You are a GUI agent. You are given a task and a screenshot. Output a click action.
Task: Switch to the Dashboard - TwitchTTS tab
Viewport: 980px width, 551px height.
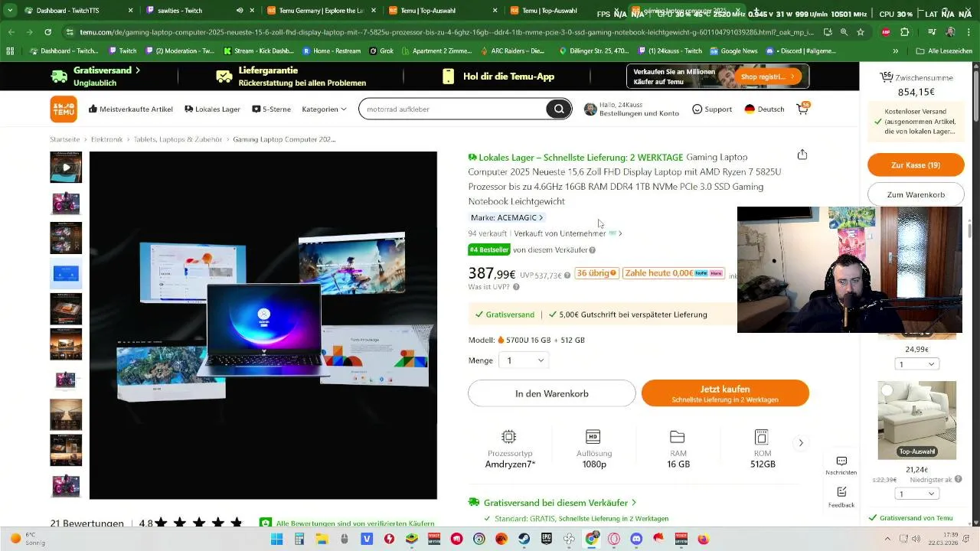[79, 11]
